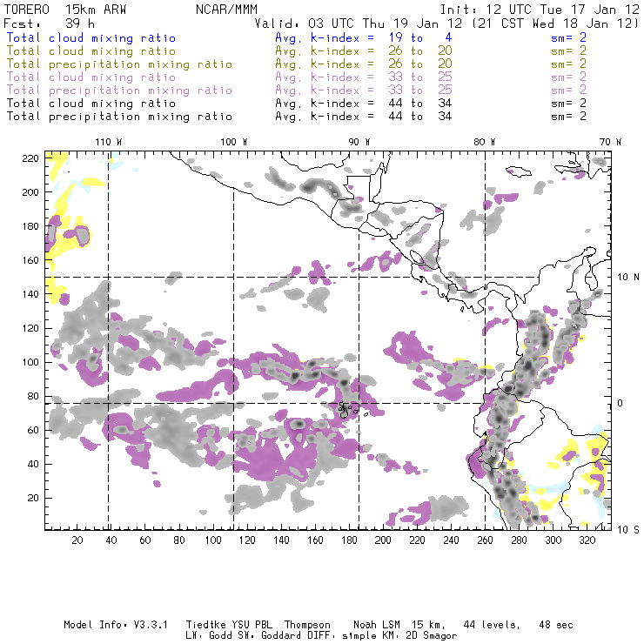
Task: Click the "180" value on the vertical axis
Action: point(30,226)
